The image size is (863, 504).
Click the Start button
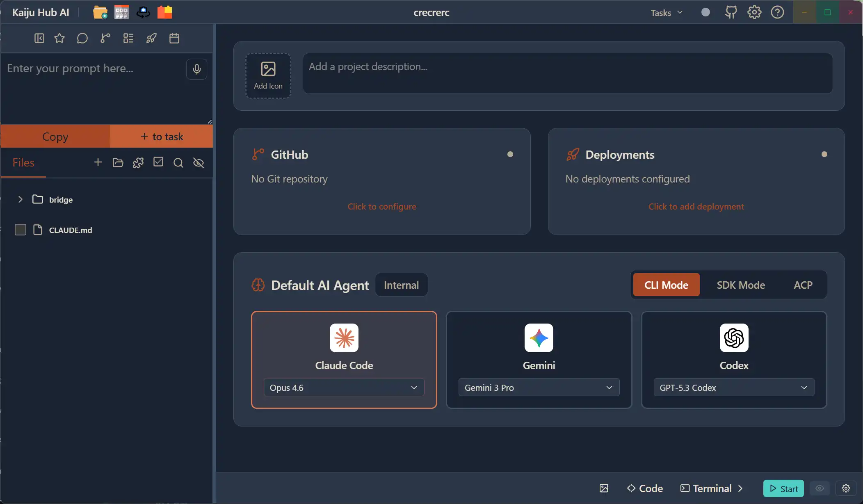tap(783, 488)
